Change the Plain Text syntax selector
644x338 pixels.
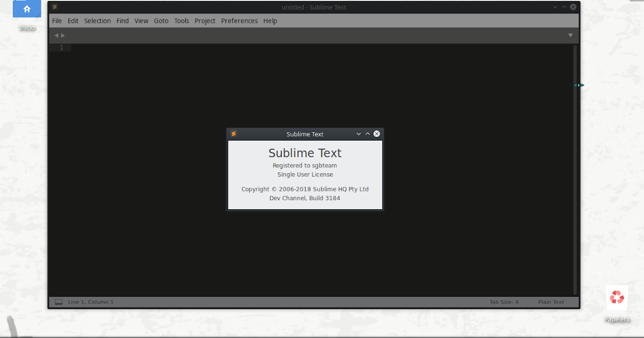551,302
